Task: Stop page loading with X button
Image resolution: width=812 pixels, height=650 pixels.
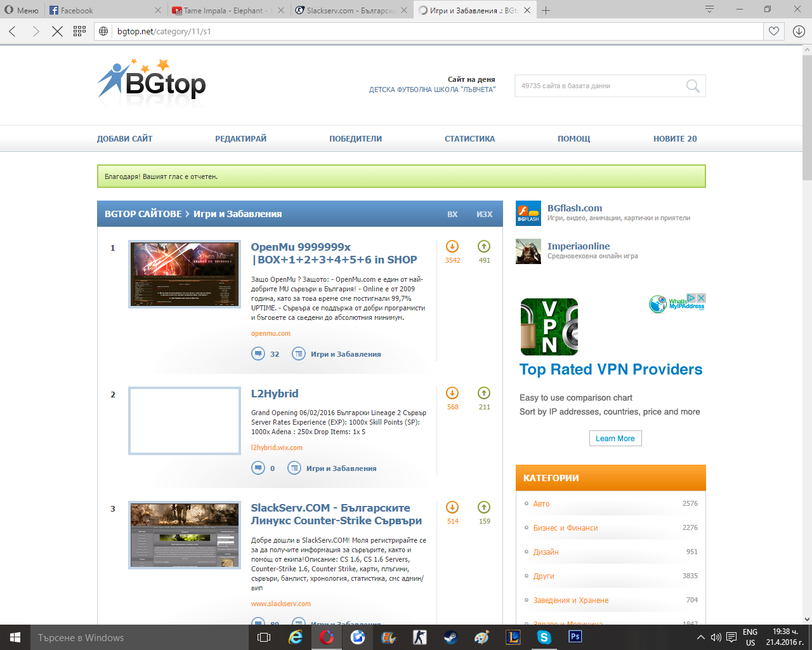Action: click(x=57, y=31)
